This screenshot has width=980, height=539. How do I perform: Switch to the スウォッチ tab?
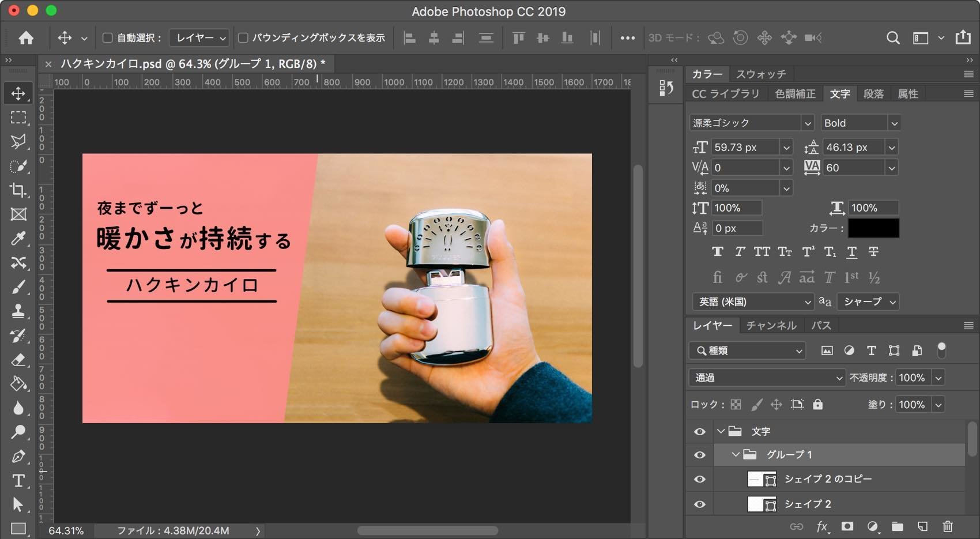coord(761,74)
